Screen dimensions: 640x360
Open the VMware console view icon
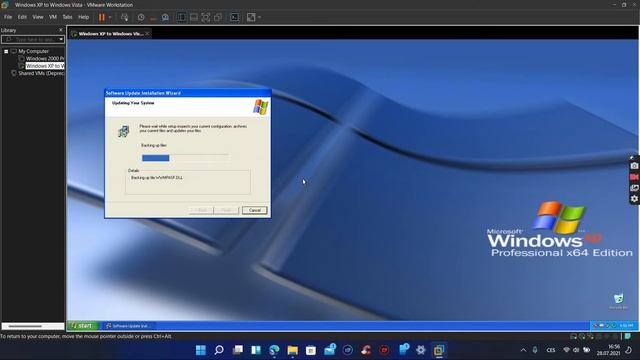click(x=234, y=17)
